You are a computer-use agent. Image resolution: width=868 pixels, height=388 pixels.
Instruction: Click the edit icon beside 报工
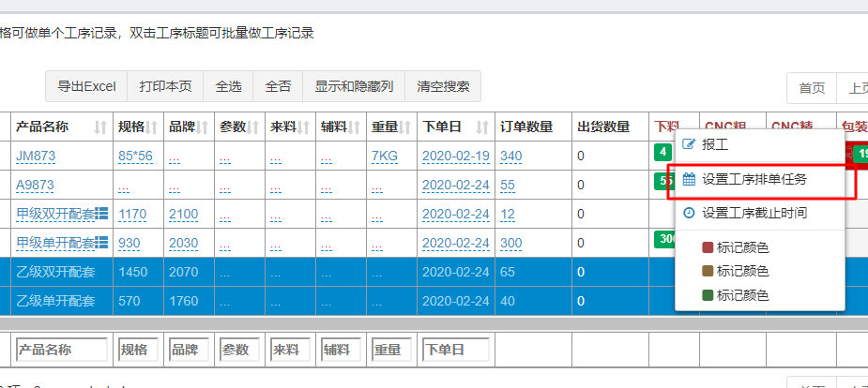[x=689, y=145]
